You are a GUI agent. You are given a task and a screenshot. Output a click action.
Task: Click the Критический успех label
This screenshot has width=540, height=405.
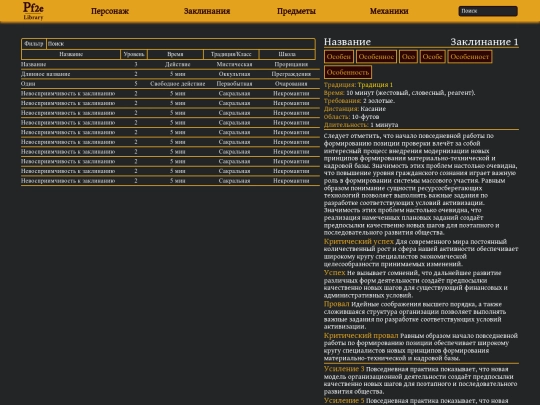(x=359, y=241)
